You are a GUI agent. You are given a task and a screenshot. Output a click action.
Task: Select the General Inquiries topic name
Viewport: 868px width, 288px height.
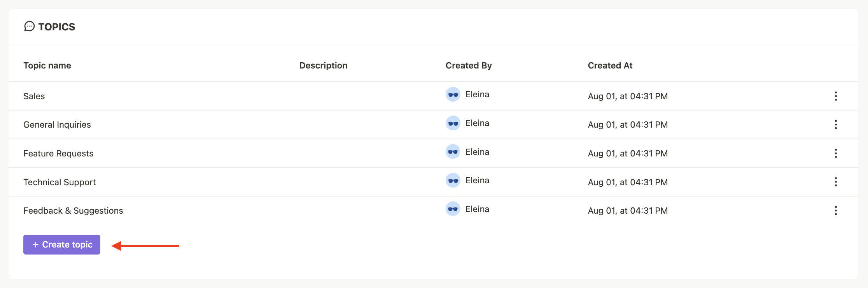pyautogui.click(x=57, y=125)
